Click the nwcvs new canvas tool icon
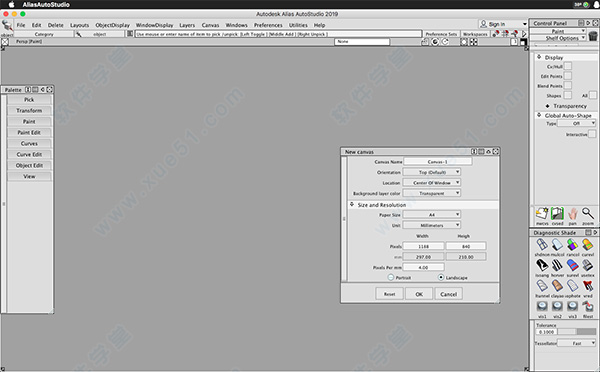600x372 pixels. tap(542, 214)
